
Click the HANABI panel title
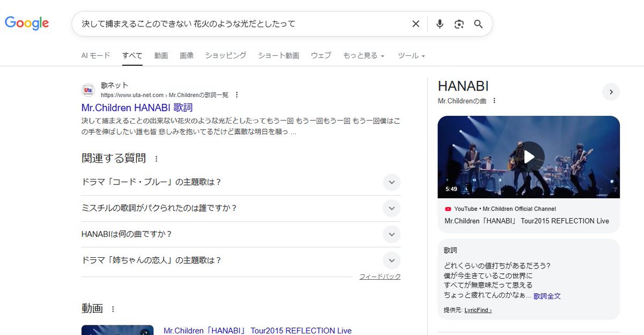coord(463,86)
